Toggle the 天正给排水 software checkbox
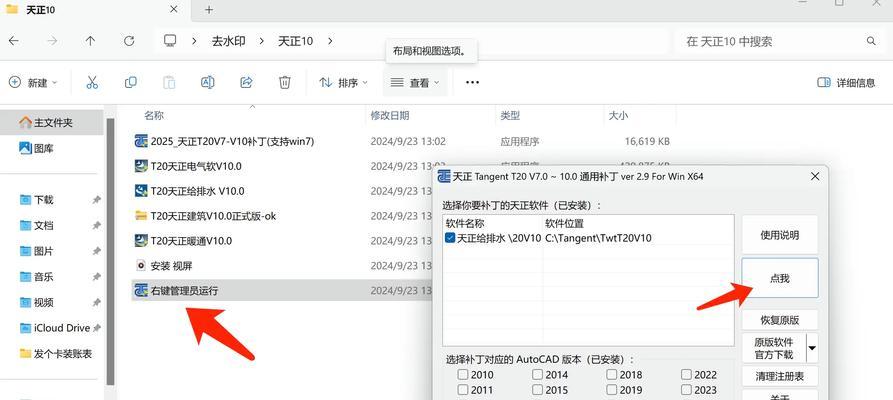The image size is (893, 400). 450,238
